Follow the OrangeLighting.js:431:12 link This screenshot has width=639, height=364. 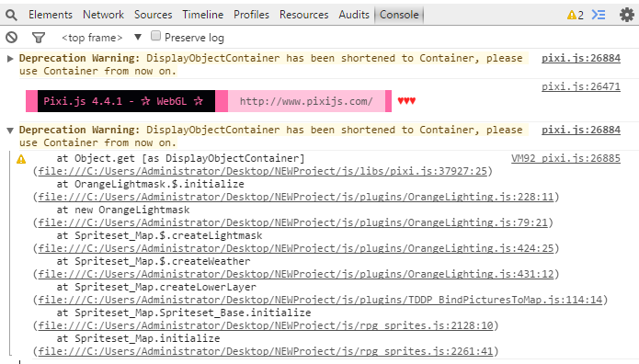296,274
